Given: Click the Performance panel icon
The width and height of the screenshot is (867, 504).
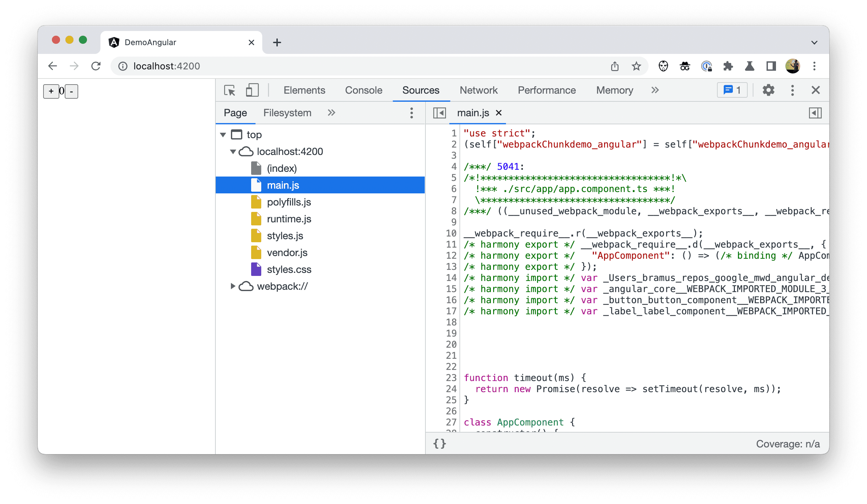Looking at the screenshot, I should tap(547, 91).
